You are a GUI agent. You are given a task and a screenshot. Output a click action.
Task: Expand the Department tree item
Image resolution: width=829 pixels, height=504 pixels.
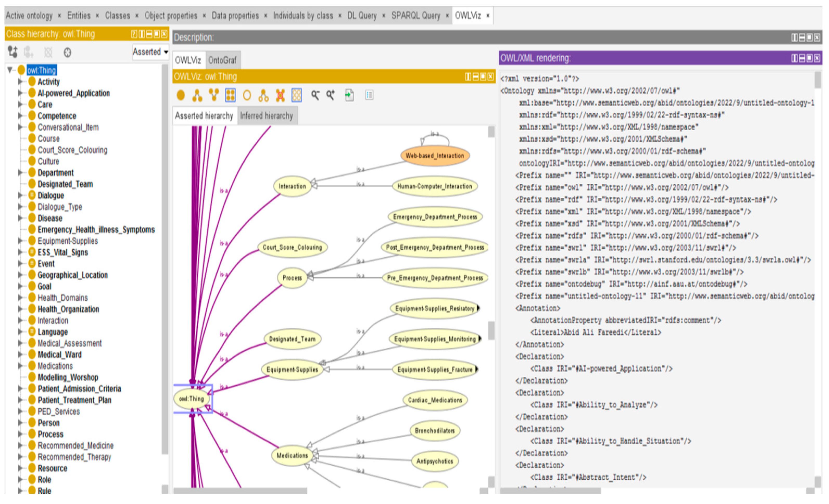(x=20, y=173)
